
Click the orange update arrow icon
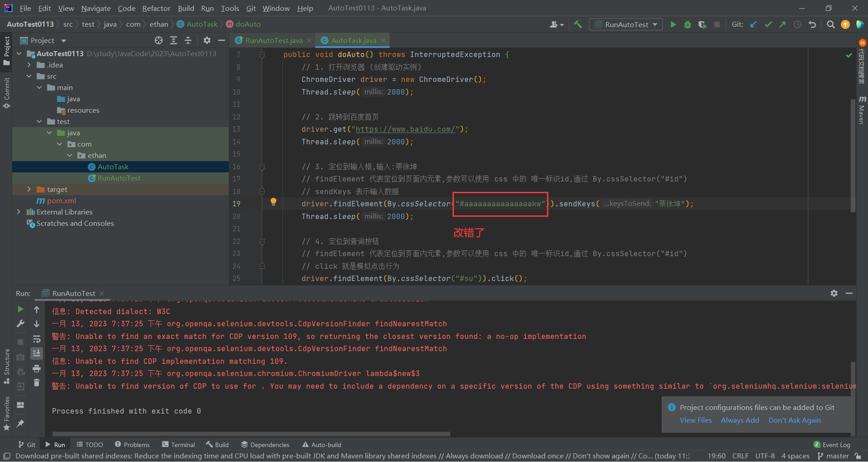pos(845,24)
